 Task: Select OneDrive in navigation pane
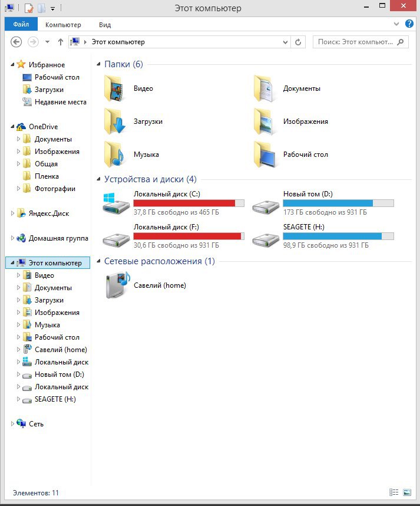43,126
